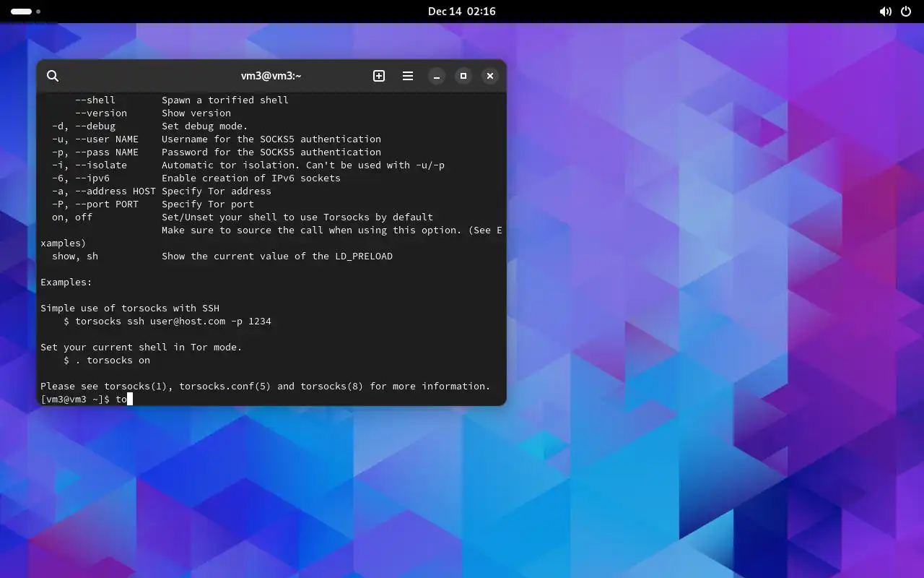The height and width of the screenshot is (578, 924).
Task: Click the '-p, --pass NAME' option
Action: (x=95, y=152)
